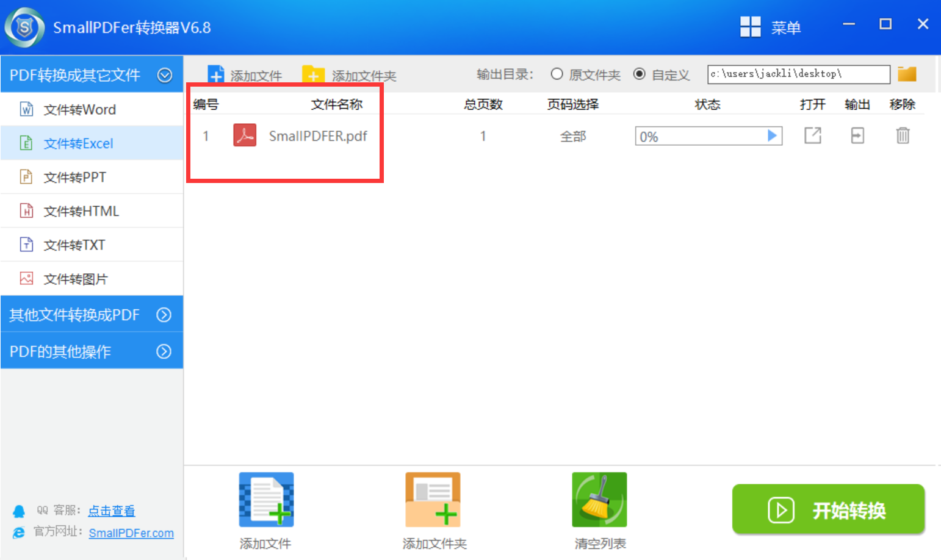Click the browser icon beside 官方网址
This screenshot has width=941, height=560.
coord(19,533)
